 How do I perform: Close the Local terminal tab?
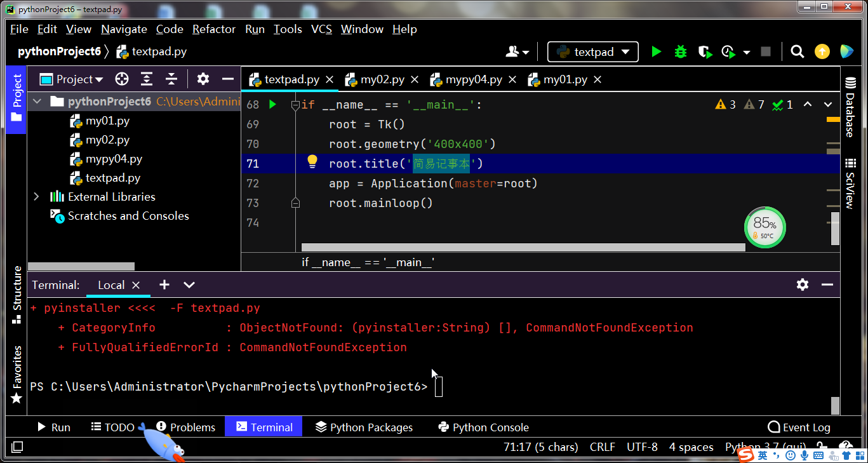pyautogui.click(x=135, y=285)
